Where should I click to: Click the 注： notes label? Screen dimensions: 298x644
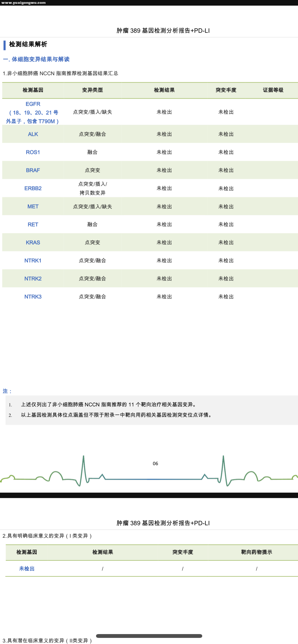7,391
